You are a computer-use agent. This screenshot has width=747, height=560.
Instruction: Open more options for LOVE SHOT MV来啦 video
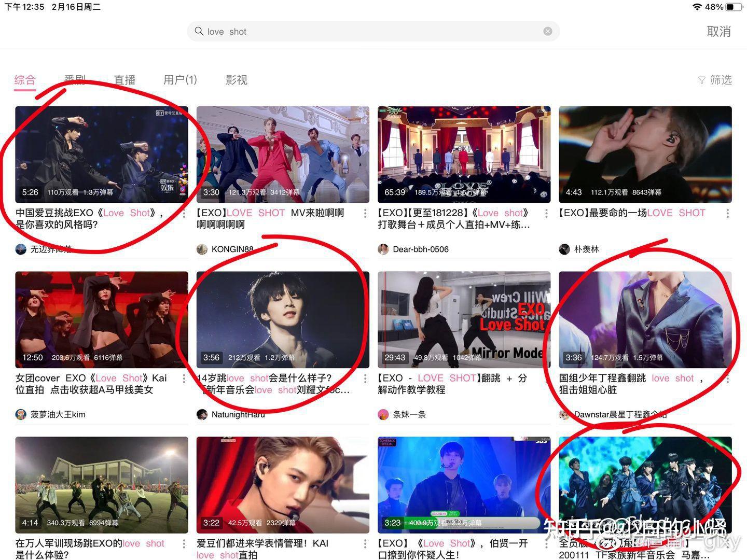365,213
